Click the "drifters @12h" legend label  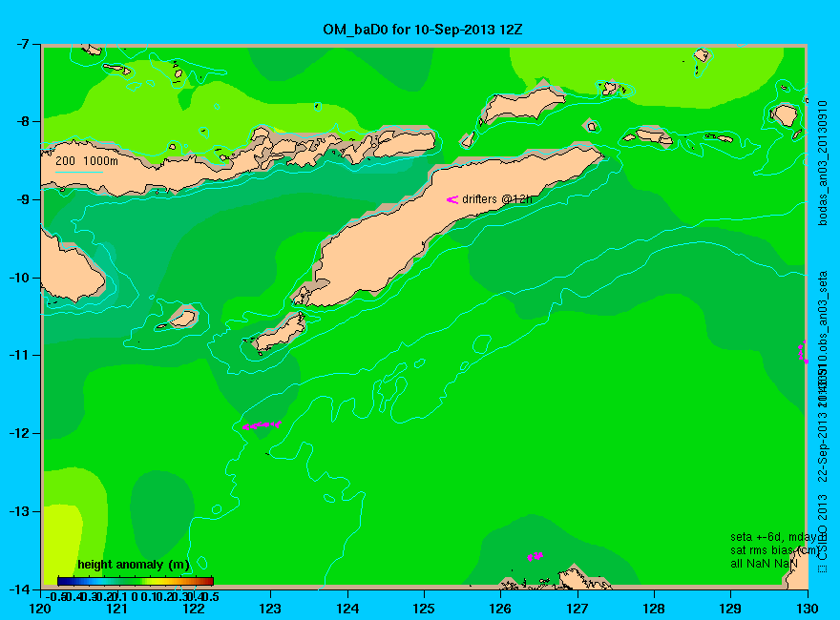[x=497, y=199]
